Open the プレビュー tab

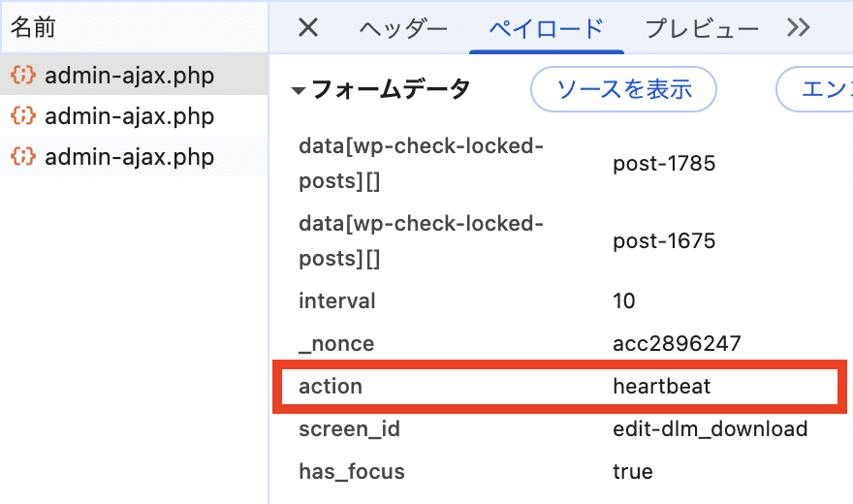click(x=702, y=29)
